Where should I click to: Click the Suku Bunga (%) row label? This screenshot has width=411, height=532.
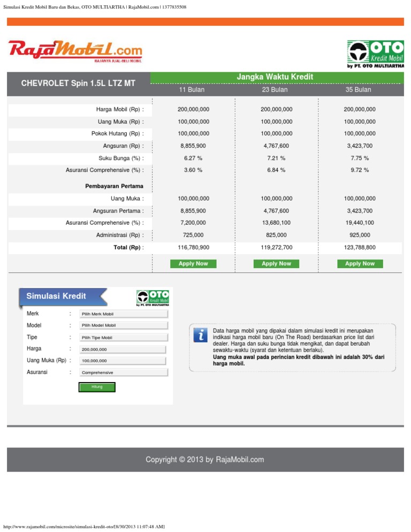[121, 158]
